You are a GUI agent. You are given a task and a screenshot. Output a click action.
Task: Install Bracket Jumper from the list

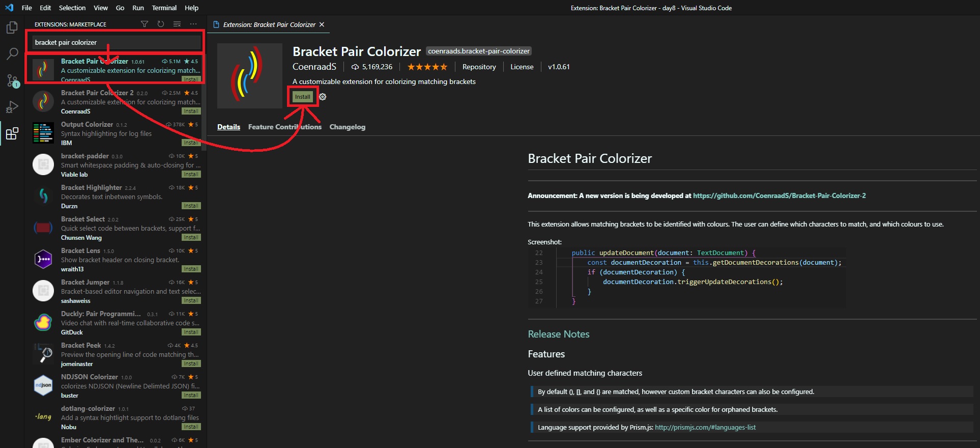click(x=191, y=301)
